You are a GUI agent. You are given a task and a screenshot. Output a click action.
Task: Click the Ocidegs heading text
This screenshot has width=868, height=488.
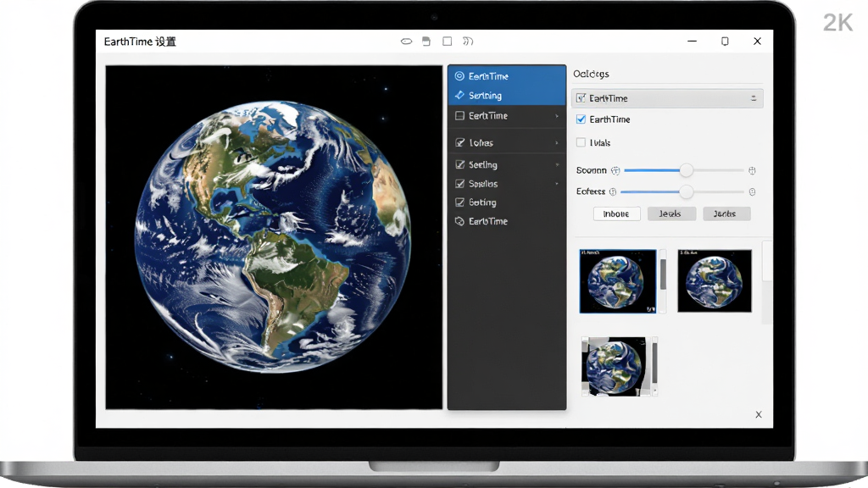591,74
